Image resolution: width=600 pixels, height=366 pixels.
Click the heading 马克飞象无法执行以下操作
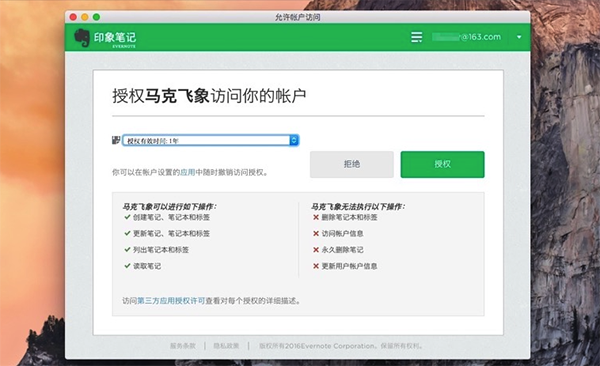358,207
